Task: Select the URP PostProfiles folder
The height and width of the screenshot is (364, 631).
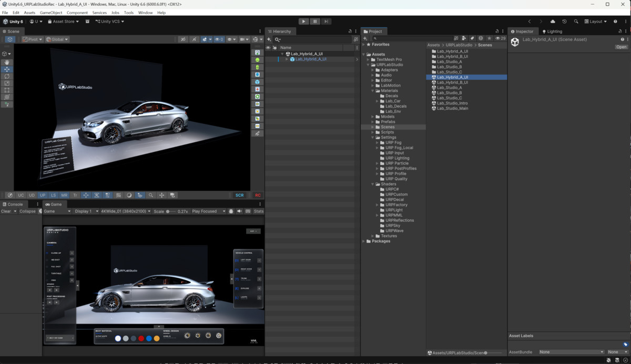Action: [x=401, y=169]
